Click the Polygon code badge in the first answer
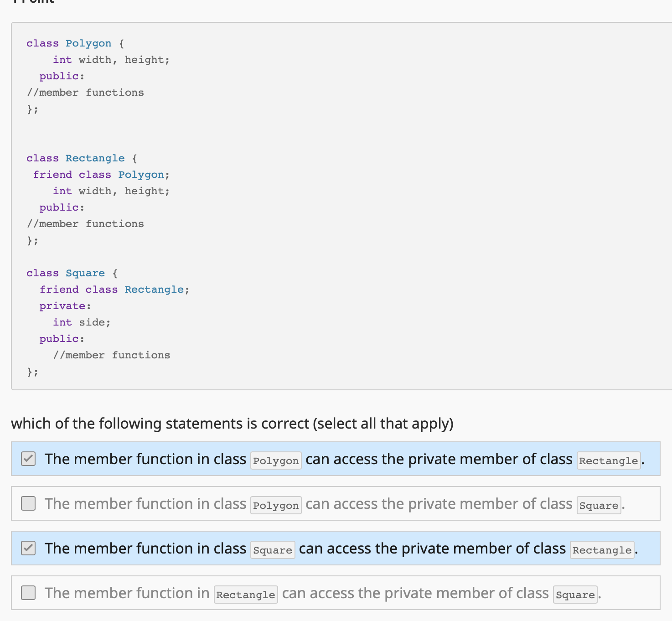Image resolution: width=672 pixels, height=621 pixels. click(x=276, y=461)
